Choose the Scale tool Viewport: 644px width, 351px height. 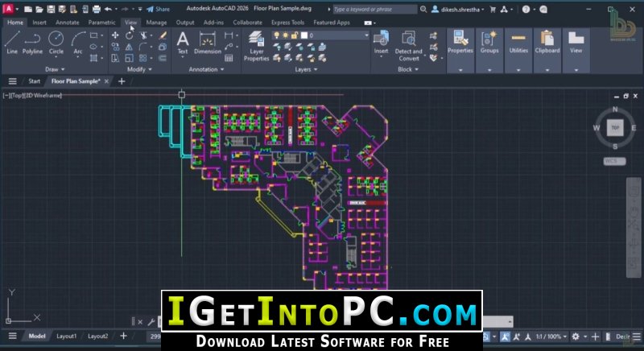(130, 58)
